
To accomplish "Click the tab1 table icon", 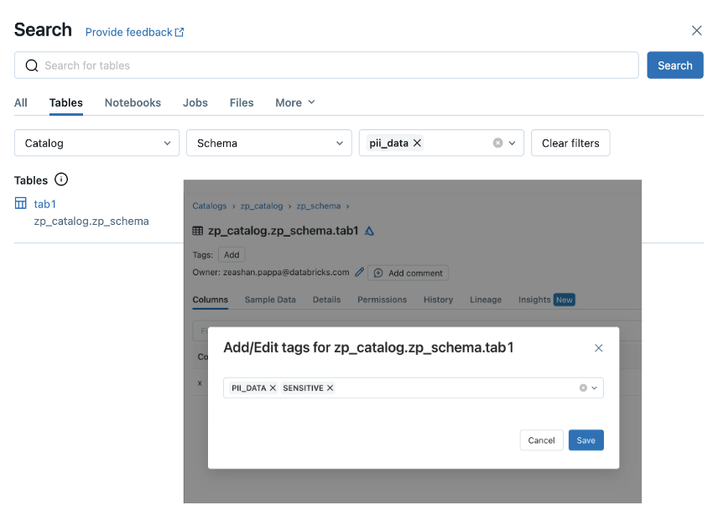I will (21, 204).
